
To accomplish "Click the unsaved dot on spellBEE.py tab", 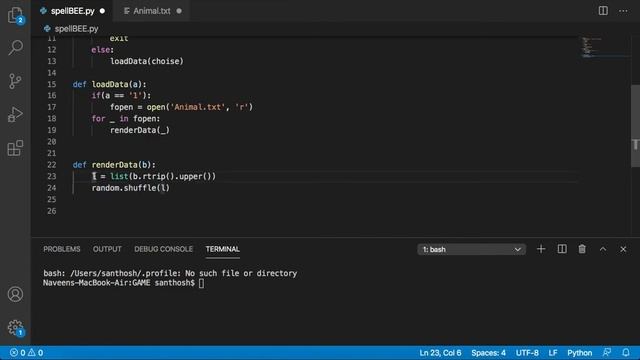I will click(x=102, y=11).
